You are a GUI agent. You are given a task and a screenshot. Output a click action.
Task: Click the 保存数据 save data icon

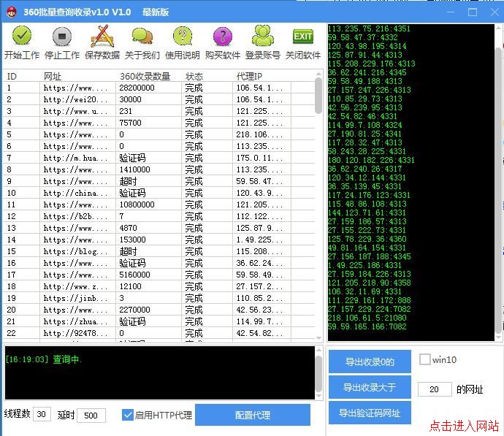pos(102,37)
